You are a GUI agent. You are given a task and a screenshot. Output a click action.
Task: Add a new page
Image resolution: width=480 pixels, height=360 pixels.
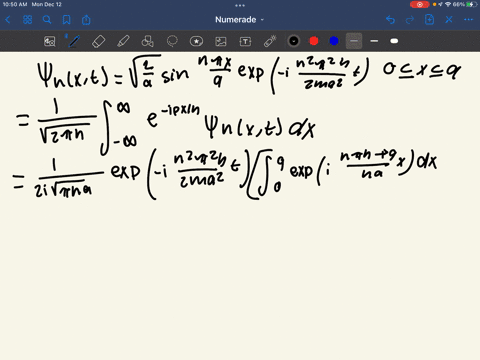(429, 20)
